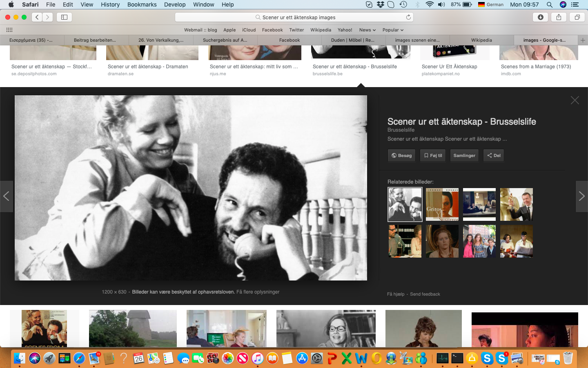Viewport: 588px width, 368px height.
Task: Open the German input source menu
Action: pyautogui.click(x=491, y=4)
